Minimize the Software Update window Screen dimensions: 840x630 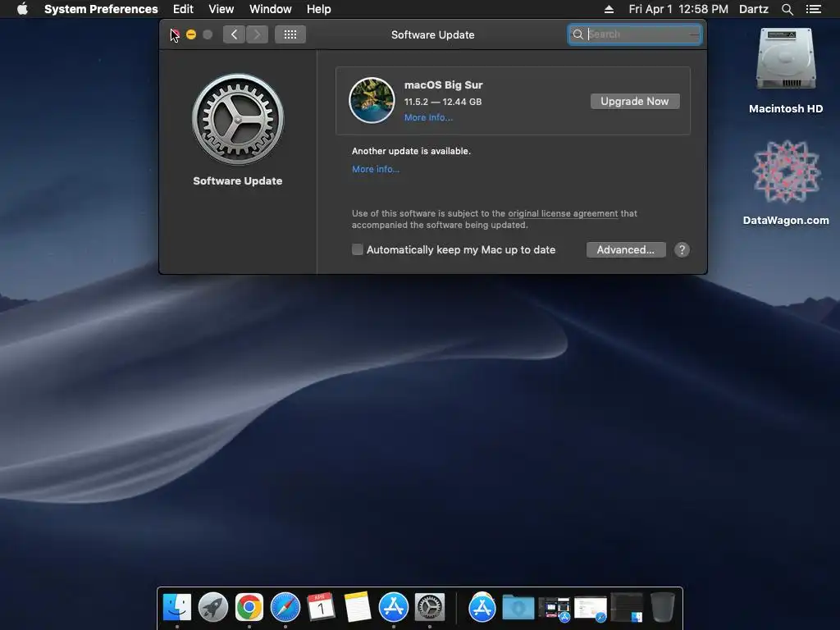tap(191, 34)
